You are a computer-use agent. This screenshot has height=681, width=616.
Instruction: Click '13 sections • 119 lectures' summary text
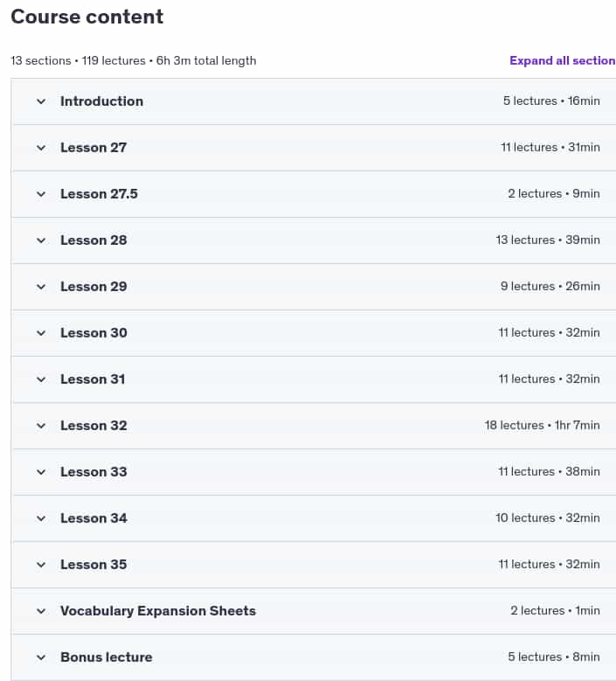(78, 60)
